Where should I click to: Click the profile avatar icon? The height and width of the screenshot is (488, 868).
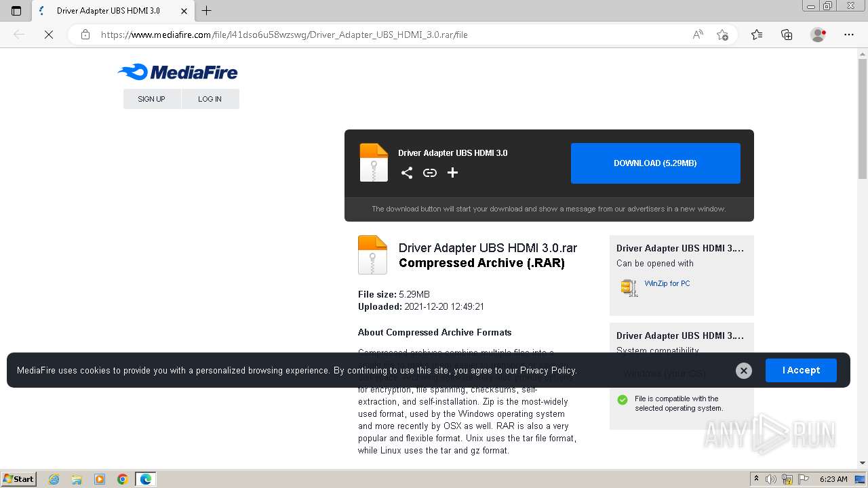[x=818, y=35]
